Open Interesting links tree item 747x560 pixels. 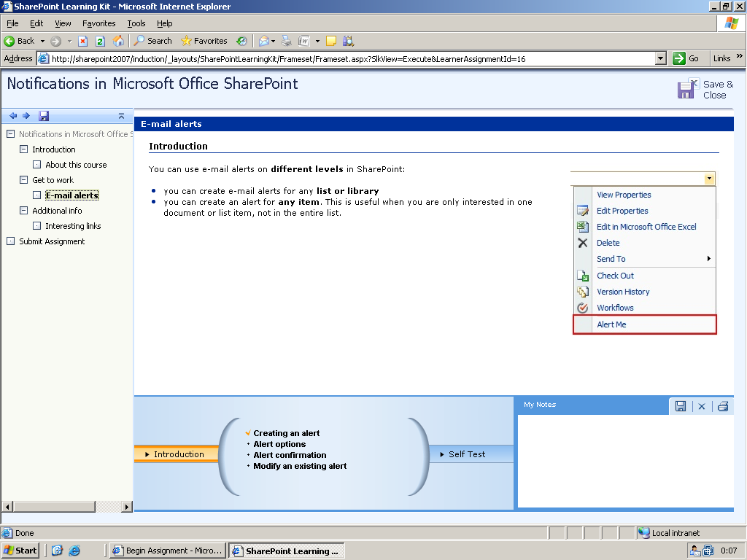coord(73,226)
